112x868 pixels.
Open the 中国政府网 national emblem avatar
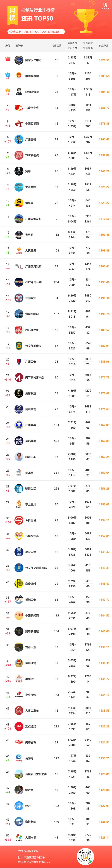pos(19,76)
